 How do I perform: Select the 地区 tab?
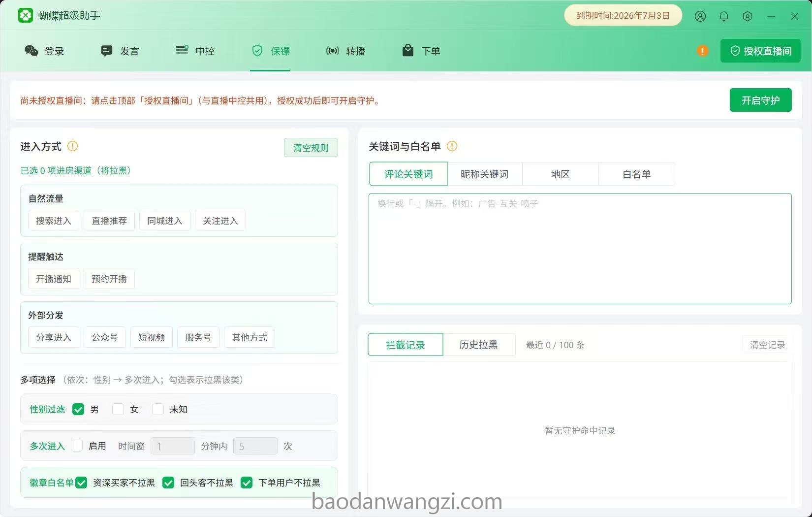(x=561, y=174)
